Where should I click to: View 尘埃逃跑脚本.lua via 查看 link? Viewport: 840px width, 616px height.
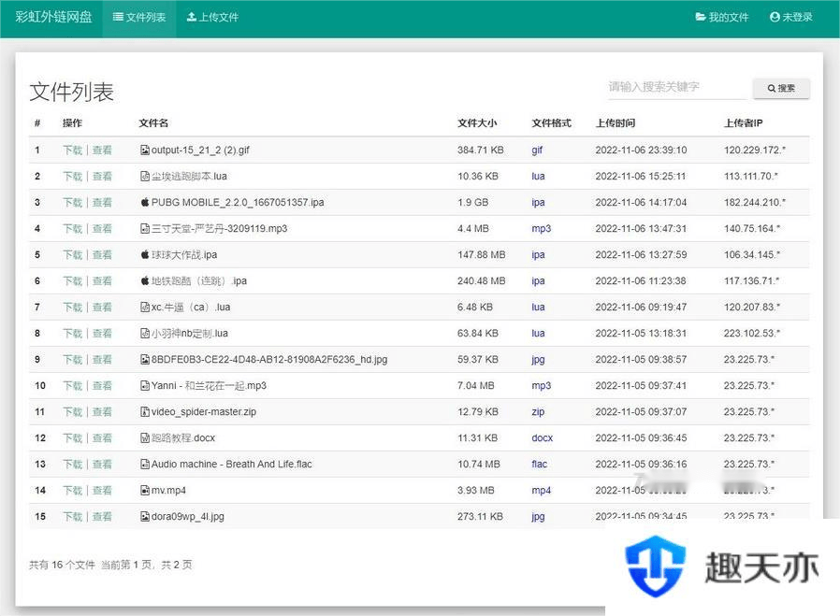[102, 176]
